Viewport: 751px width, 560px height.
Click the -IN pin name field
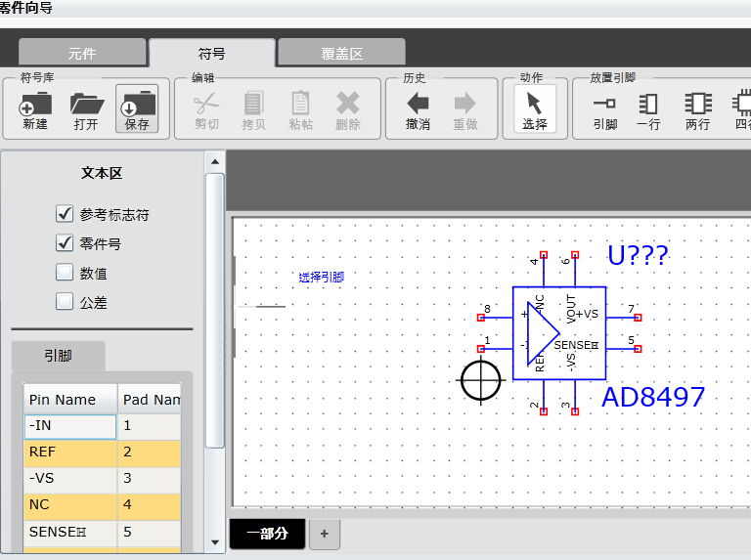click(x=70, y=426)
